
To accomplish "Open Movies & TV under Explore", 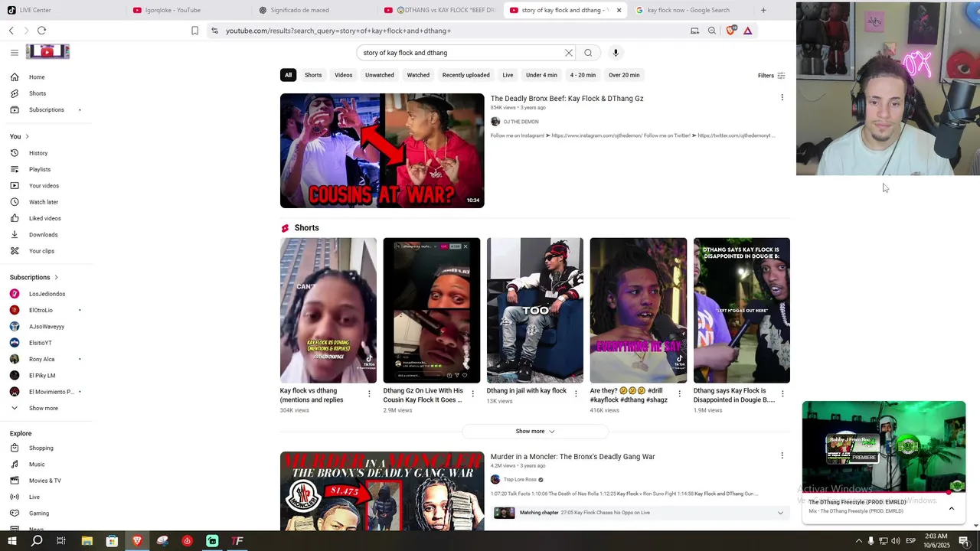I will pyautogui.click(x=46, y=481).
